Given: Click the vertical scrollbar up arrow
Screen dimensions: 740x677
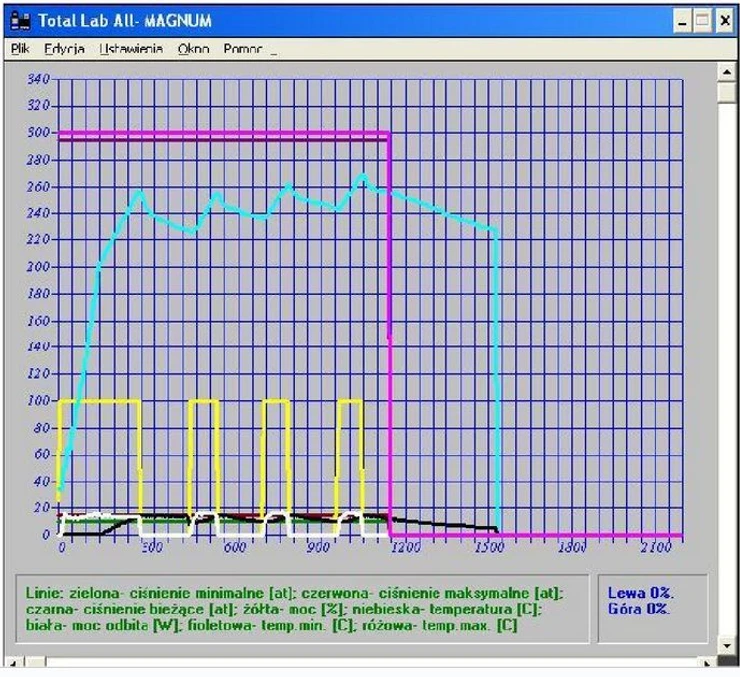Looking at the screenshot, I should point(727,70).
